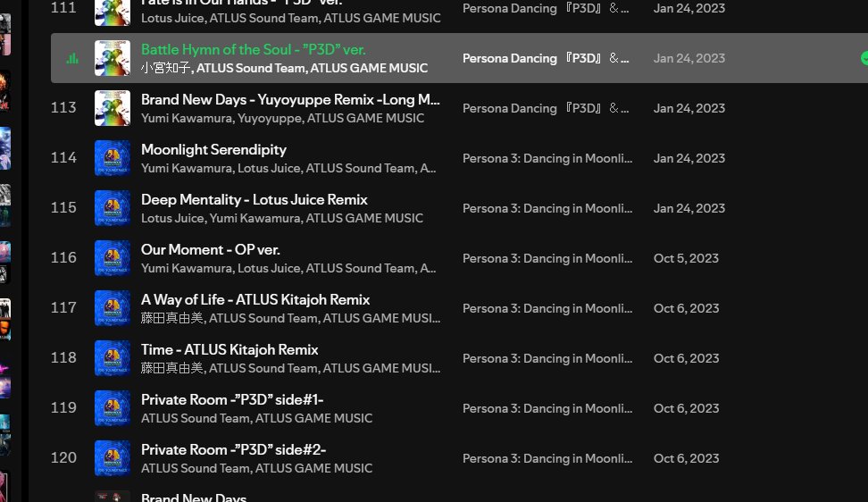This screenshot has height=502, width=868.
Task: Select track number 114
Action: pos(63,158)
